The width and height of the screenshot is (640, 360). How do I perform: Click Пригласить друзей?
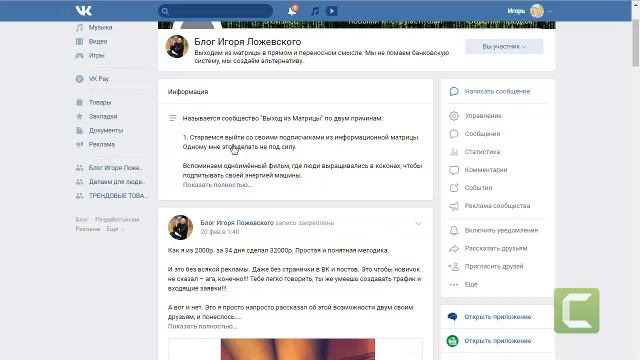click(x=494, y=266)
